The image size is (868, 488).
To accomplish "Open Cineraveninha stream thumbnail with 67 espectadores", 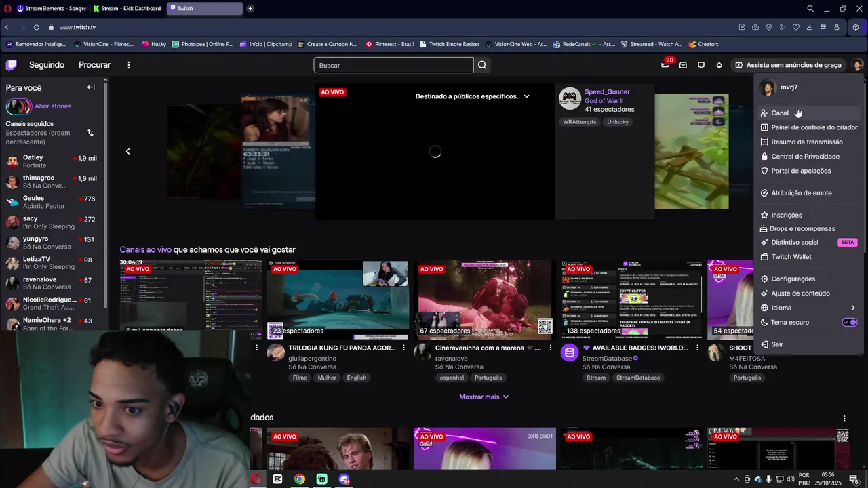I will tap(484, 300).
